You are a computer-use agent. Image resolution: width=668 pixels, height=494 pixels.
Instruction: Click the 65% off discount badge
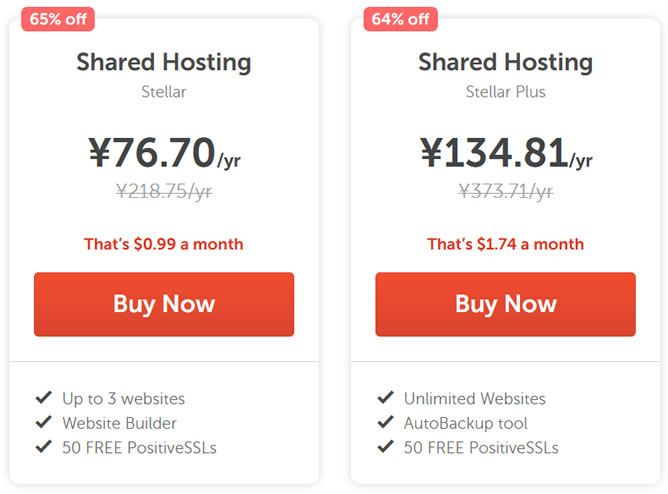(57, 19)
